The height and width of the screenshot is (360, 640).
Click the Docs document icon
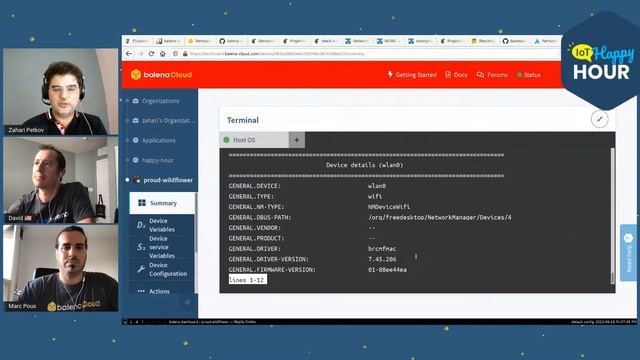coord(448,74)
